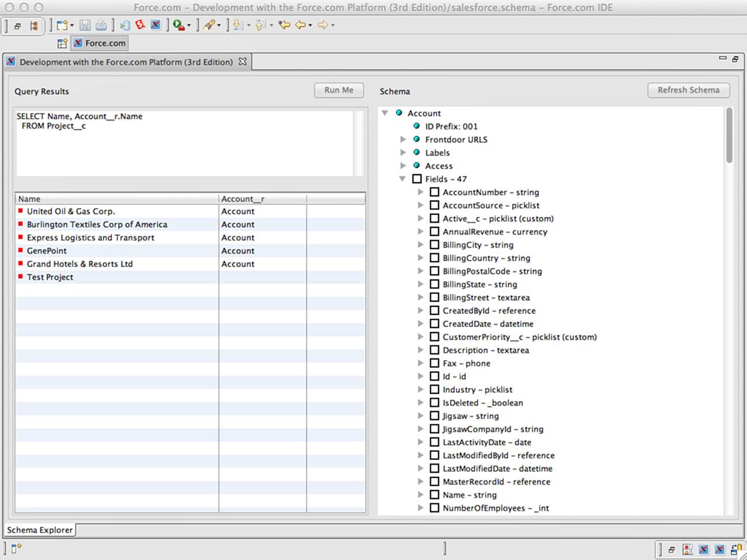Click the red S icon in the toolbar
This screenshot has height=560, width=747.
click(x=140, y=25)
